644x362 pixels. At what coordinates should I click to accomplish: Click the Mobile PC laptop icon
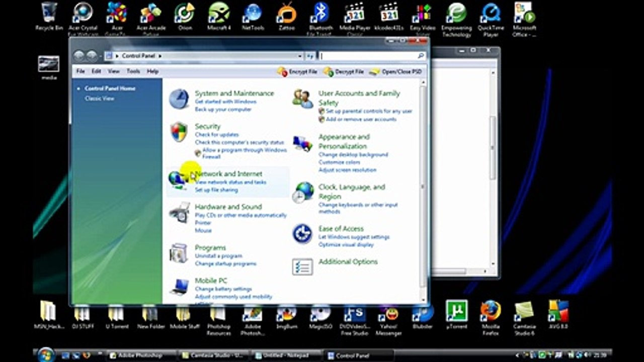tap(179, 286)
